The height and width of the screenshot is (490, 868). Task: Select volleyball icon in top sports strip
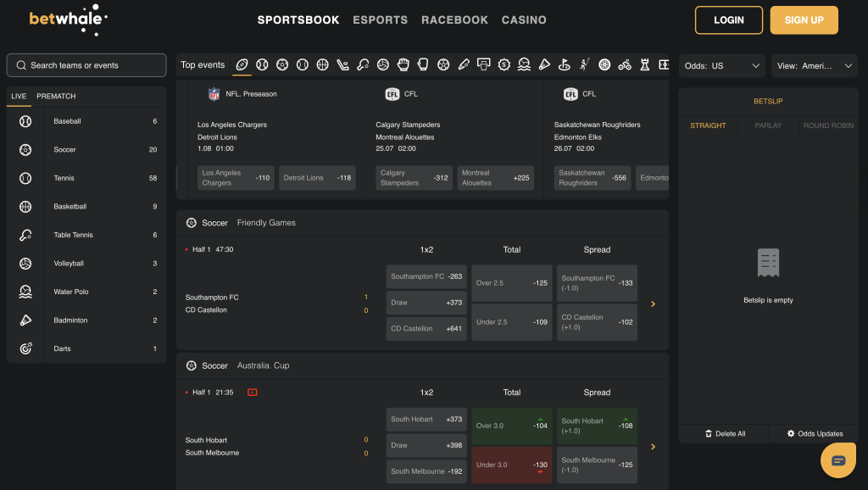click(383, 64)
